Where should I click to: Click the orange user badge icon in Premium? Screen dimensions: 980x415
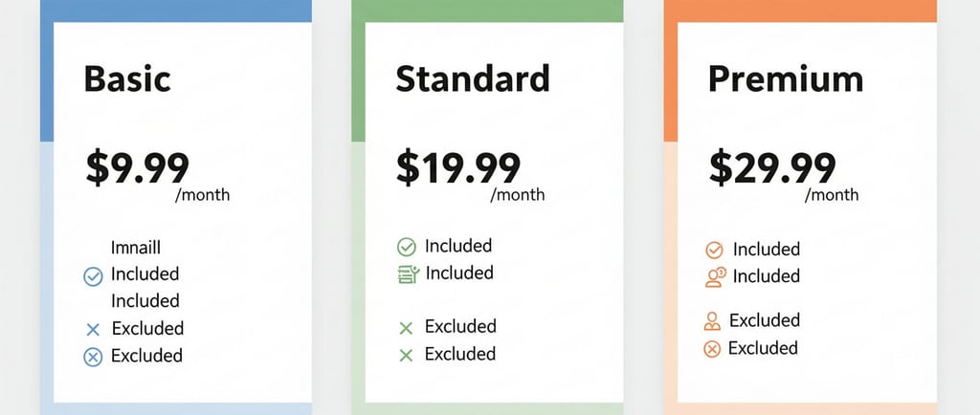[x=715, y=277]
